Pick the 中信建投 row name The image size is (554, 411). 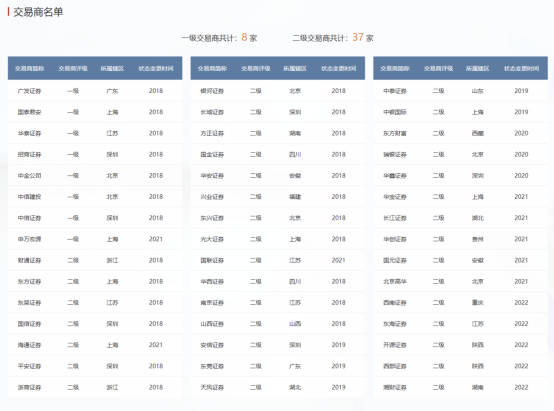point(29,197)
